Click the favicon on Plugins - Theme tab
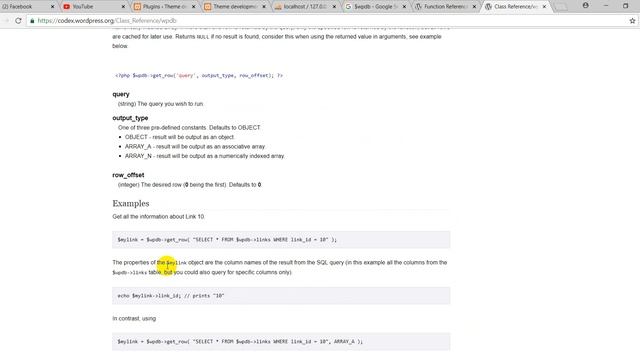 click(138, 7)
